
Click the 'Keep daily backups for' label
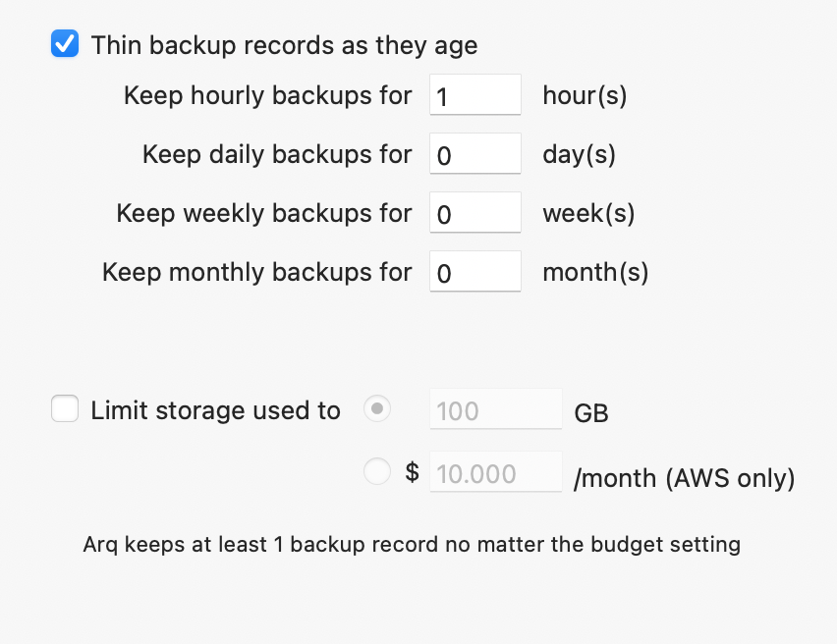pyautogui.click(x=277, y=154)
